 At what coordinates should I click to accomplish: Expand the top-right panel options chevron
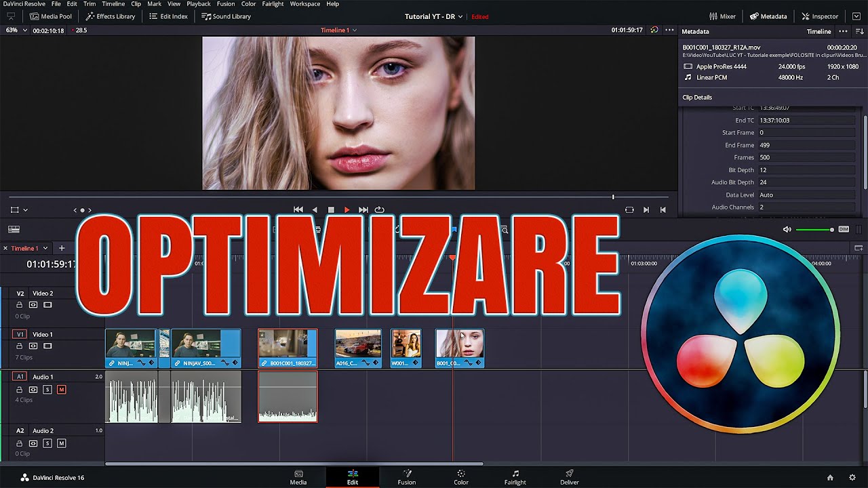[x=856, y=16]
